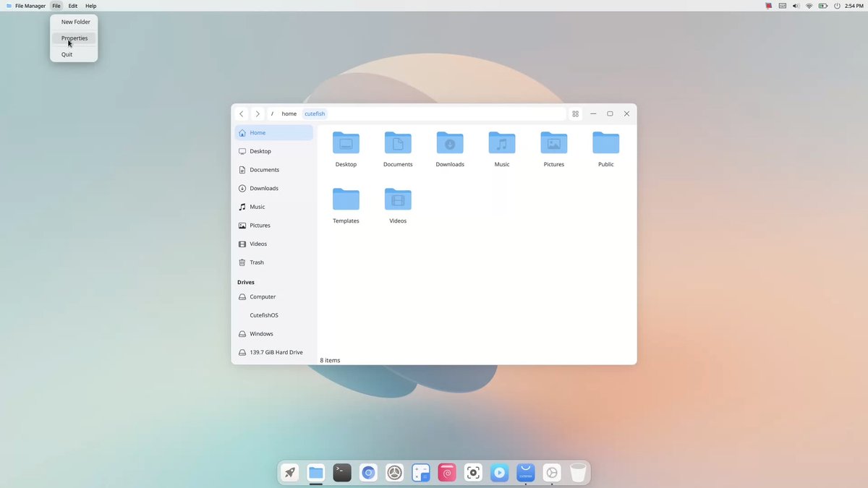Click the 2:54 PM clock
This screenshot has width=868, height=488.
point(854,6)
